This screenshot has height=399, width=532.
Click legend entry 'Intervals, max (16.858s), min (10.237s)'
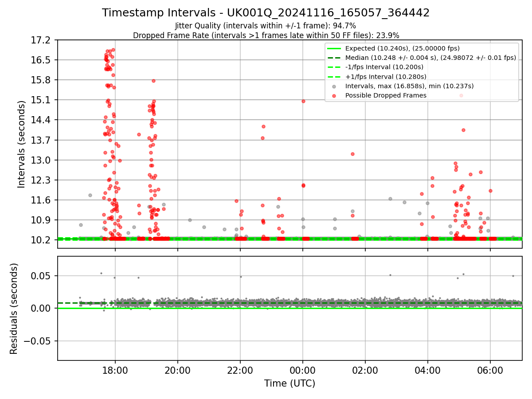click(409, 86)
